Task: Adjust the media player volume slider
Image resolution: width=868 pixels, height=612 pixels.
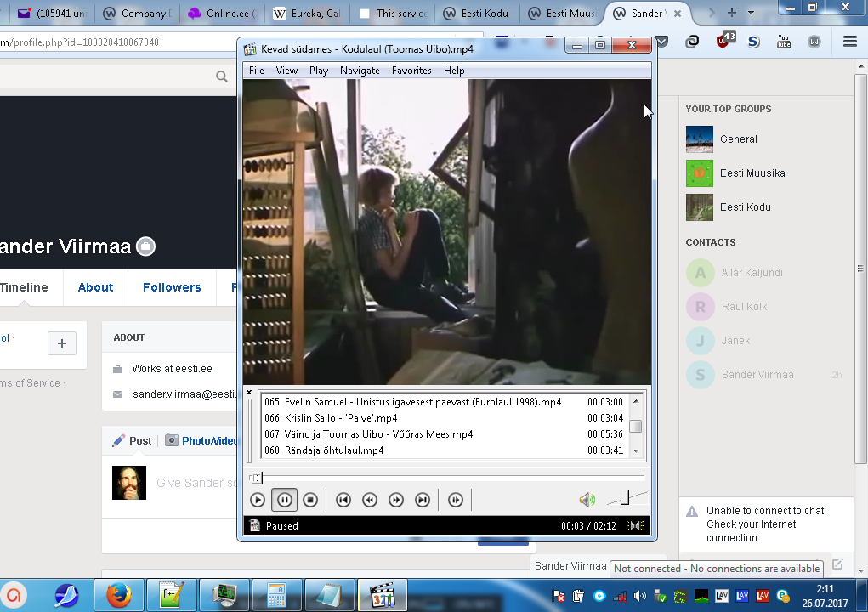Action: pos(627,497)
